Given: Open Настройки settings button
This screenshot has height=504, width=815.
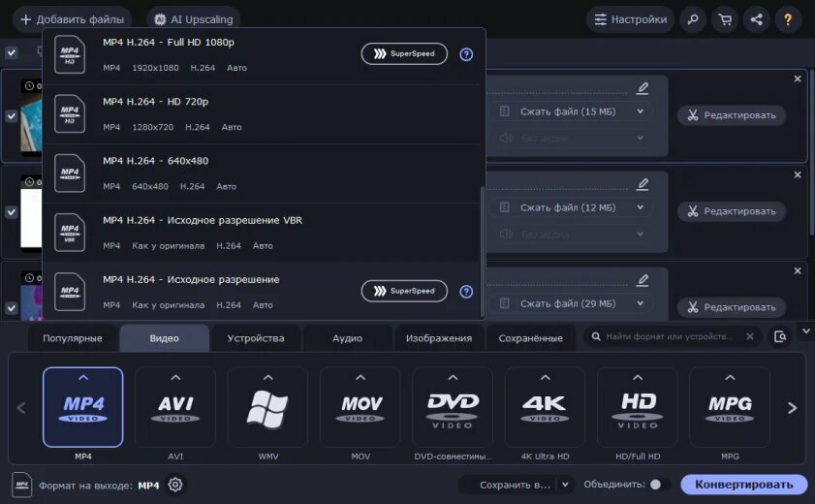Looking at the screenshot, I should point(631,19).
